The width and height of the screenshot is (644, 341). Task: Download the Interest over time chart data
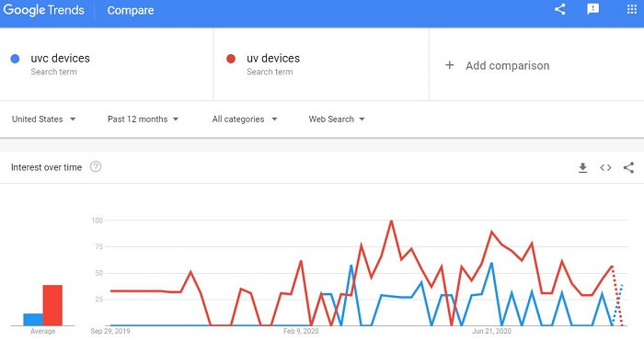(582, 167)
